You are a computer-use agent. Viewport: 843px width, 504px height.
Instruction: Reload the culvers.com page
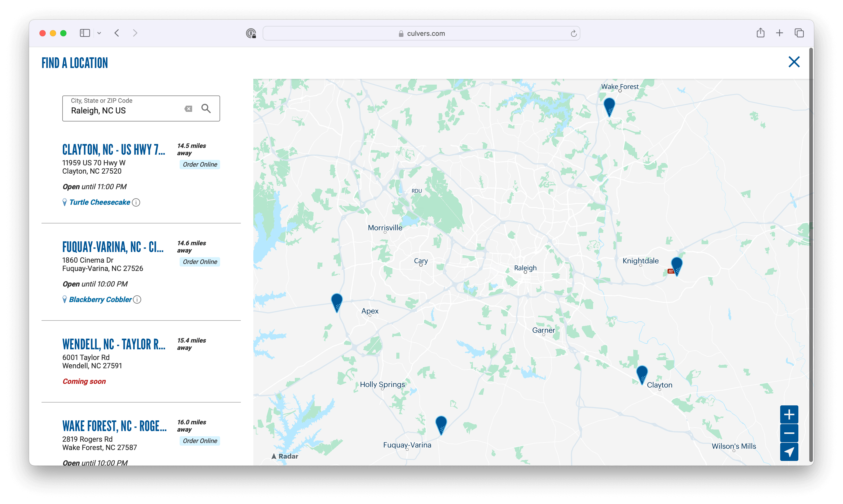(x=573, y=33)
